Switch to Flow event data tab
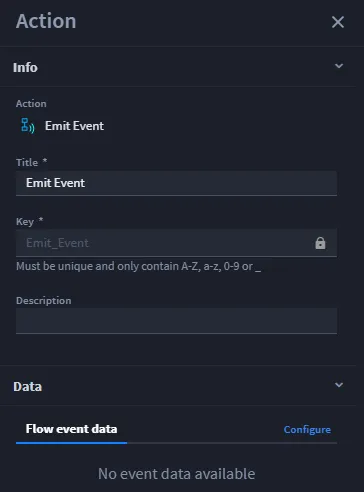 click(71, 429)
